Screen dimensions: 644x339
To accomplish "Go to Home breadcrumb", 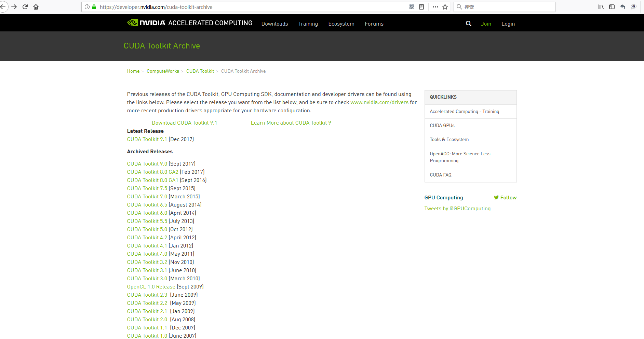I will [x=133, y=71].
